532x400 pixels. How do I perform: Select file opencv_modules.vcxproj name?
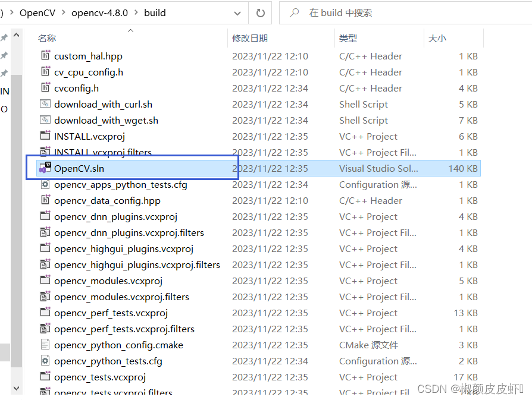[x=108, y=281]
